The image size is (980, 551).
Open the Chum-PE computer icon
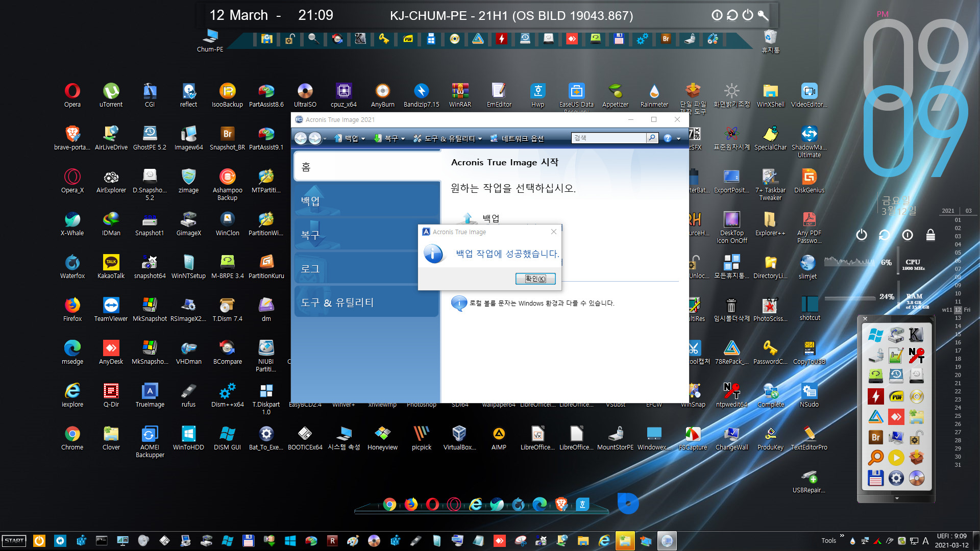click(210, 41)
